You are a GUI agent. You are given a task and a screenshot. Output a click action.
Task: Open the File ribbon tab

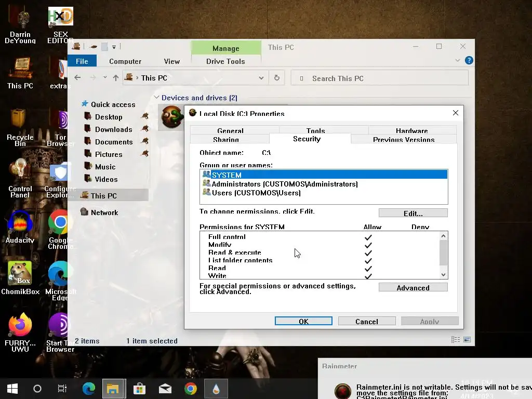[x=82, y=61]
